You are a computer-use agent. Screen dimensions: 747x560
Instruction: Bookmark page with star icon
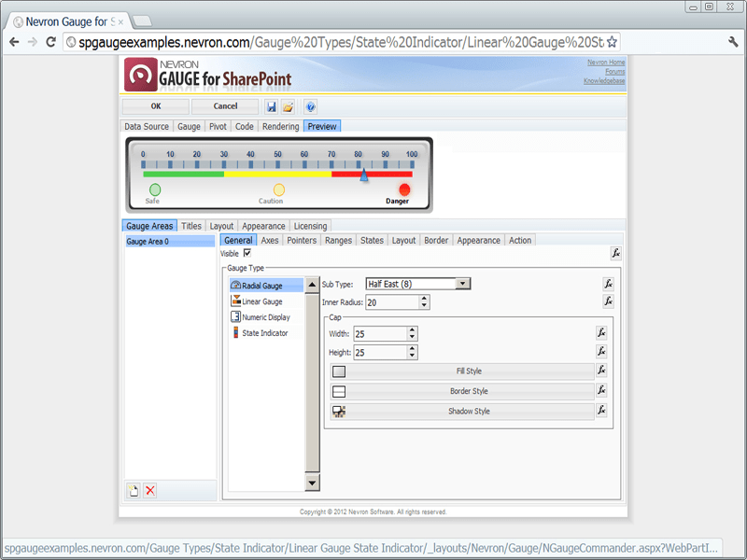[612, 42]
